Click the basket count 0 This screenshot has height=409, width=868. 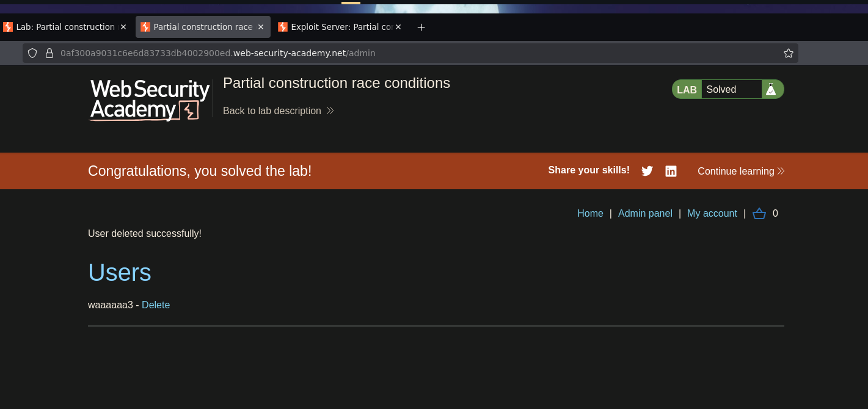(775, 214)
